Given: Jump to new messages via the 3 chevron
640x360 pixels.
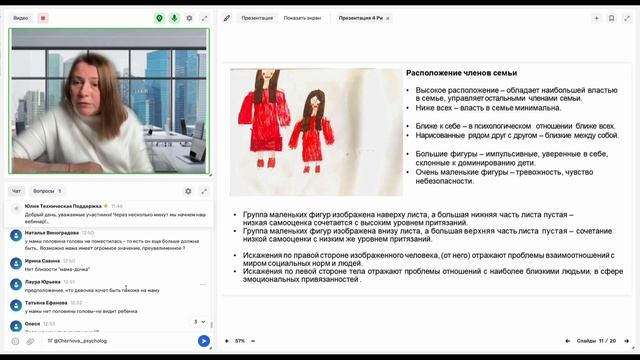Looking at the screenshot, I should pos(199,322).
